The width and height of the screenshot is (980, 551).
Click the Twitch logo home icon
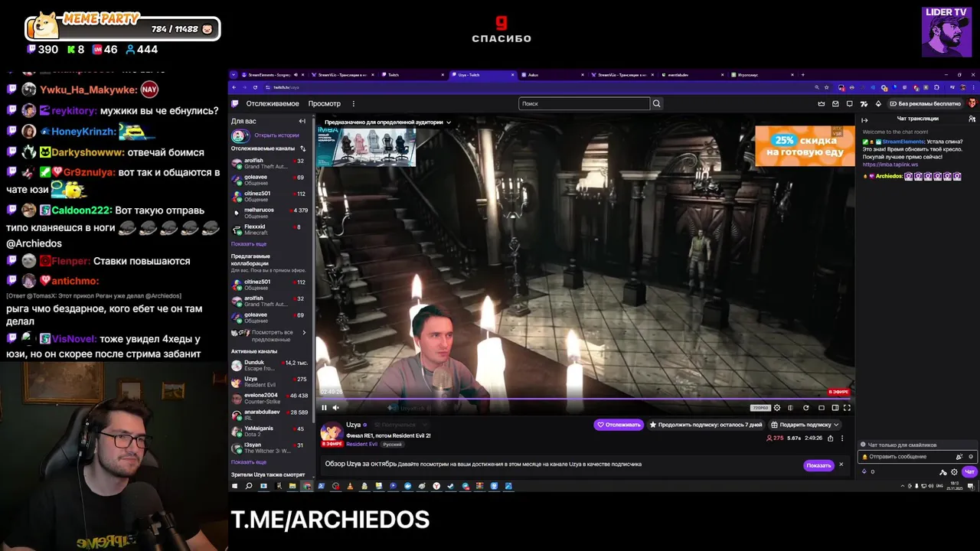pyautogui.click(x=235, y=103)
